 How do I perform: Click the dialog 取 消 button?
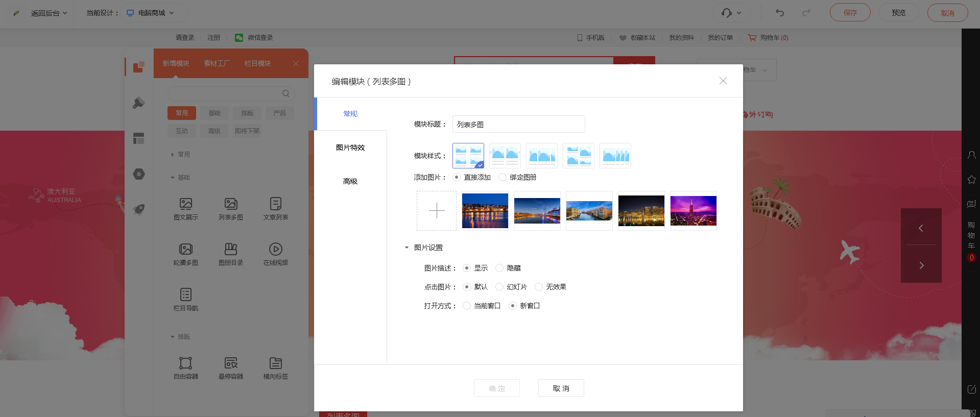561,388
